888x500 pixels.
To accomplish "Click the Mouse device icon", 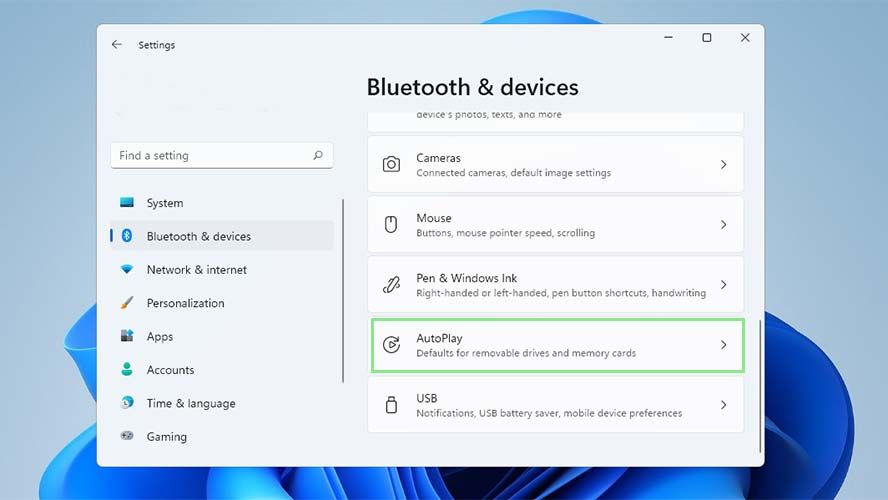I will click(391, 224).
